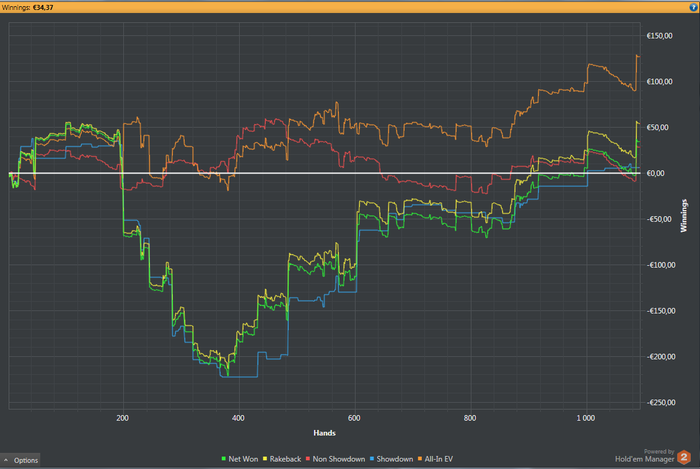
Task: Click the -€150,00 axis label
Action: [x=661, y=311]
